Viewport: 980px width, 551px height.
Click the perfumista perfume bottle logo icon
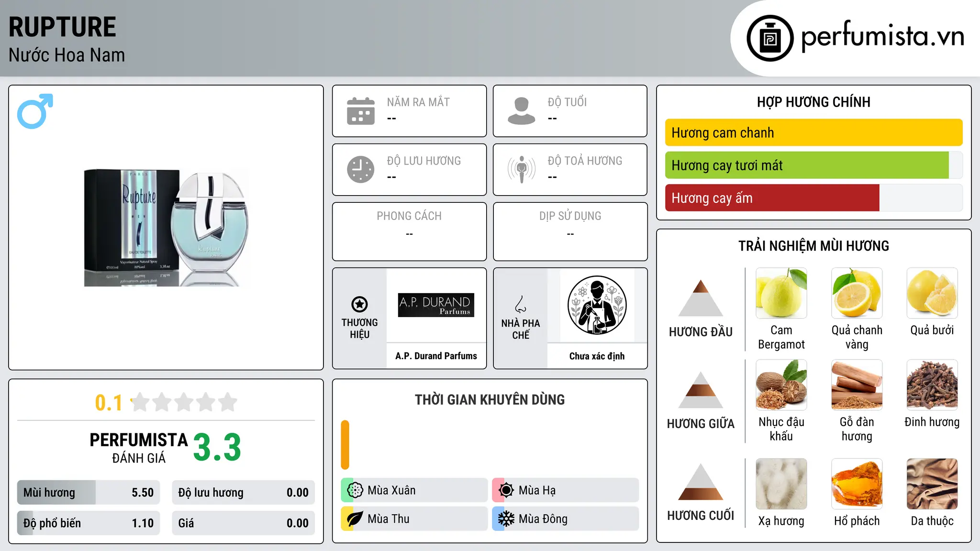[770, 38]
